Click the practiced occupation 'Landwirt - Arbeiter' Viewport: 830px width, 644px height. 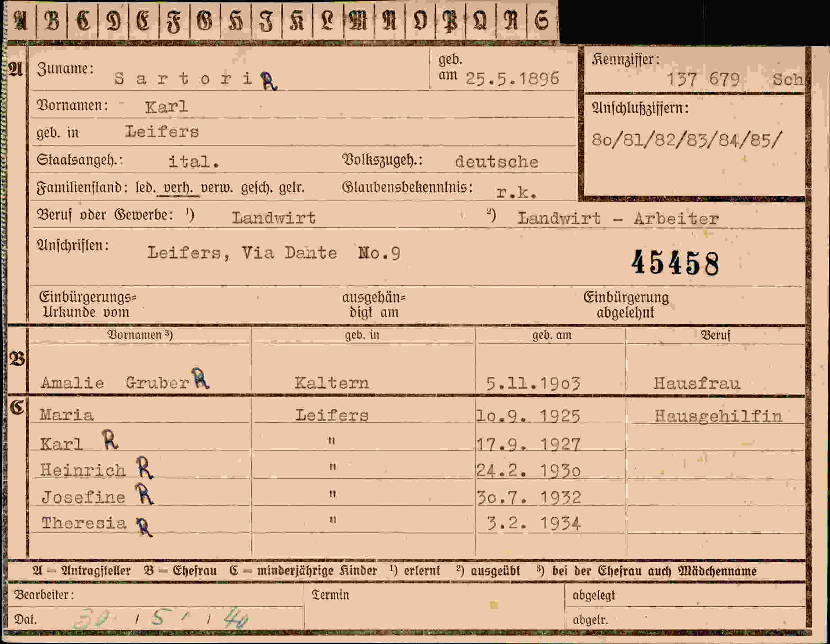tap(618, 219)
